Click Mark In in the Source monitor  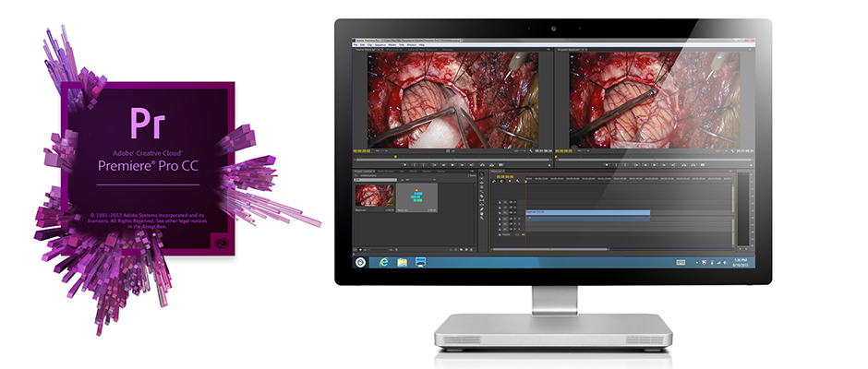415,165
